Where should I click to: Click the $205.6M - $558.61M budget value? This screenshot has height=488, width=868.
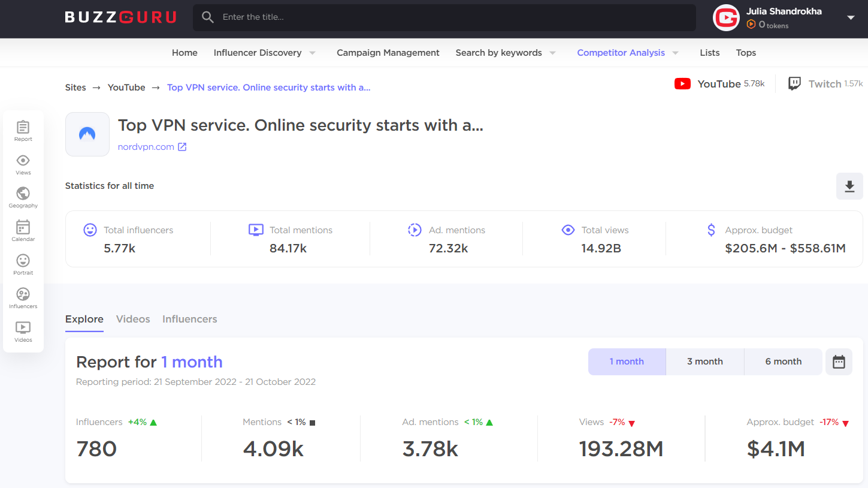[785, 248]
